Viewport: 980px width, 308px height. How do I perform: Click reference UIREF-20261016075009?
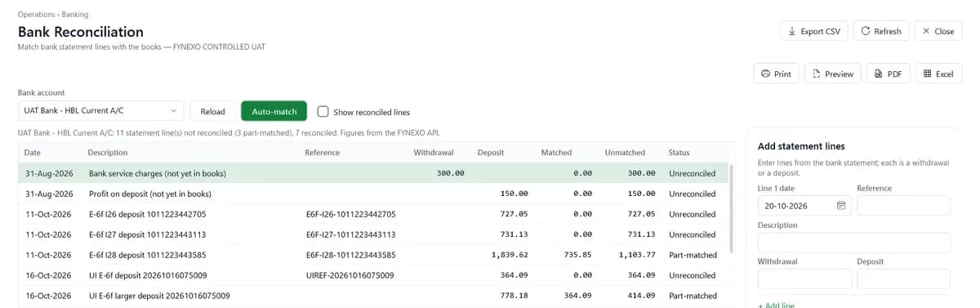[x=350, y=275]
